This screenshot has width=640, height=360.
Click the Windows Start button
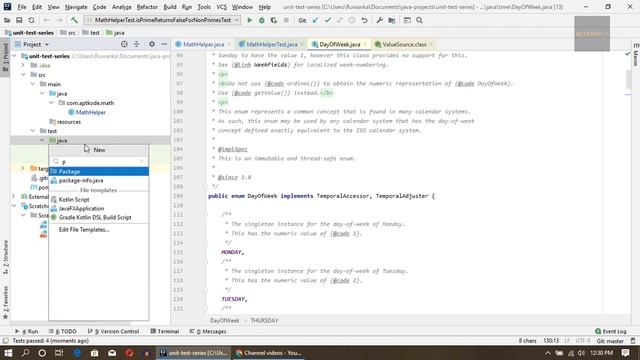click(x=8, y=353)
